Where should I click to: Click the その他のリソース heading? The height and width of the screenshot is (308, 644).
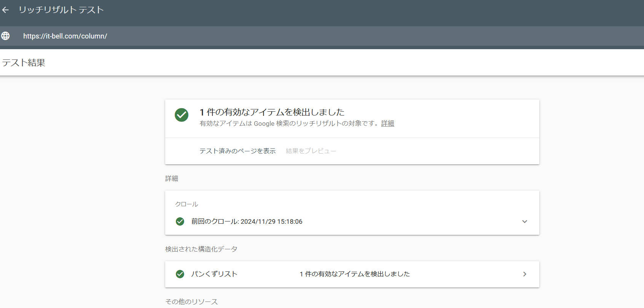click(x=191, y=302)
